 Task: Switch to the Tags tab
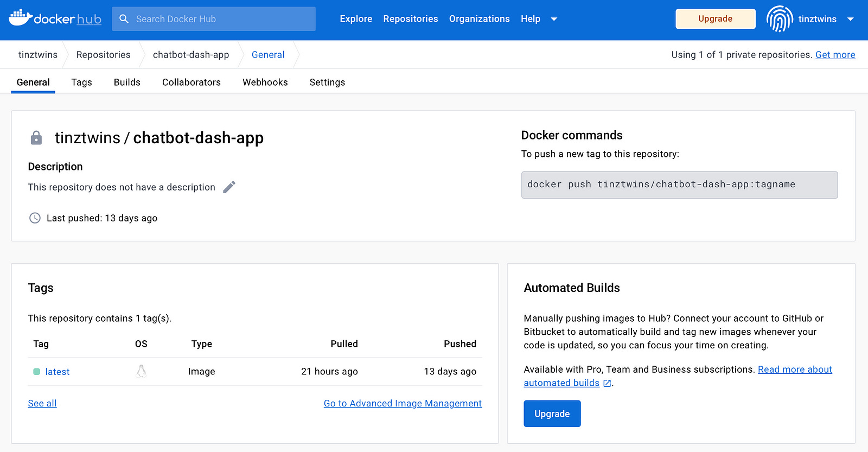click(81, 82)
